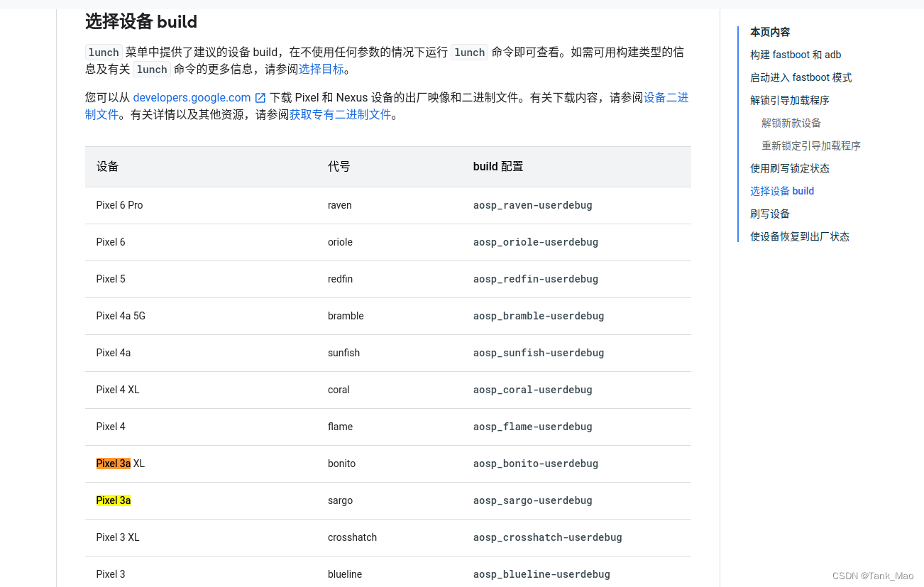Open 重新锁定引导加载程序 sidebar entry
This screenshot has height=587, width=924.
[x=811, y=146]
